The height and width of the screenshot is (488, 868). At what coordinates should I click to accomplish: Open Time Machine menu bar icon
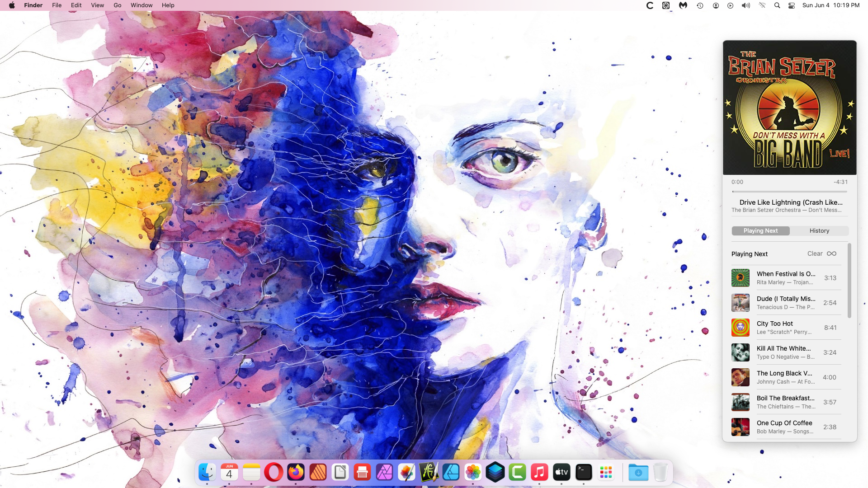pyautogui.click(x=700, y=5)
